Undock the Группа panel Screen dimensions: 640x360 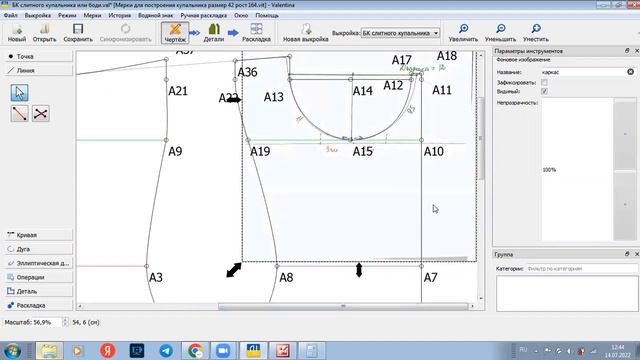coord(627,254)
